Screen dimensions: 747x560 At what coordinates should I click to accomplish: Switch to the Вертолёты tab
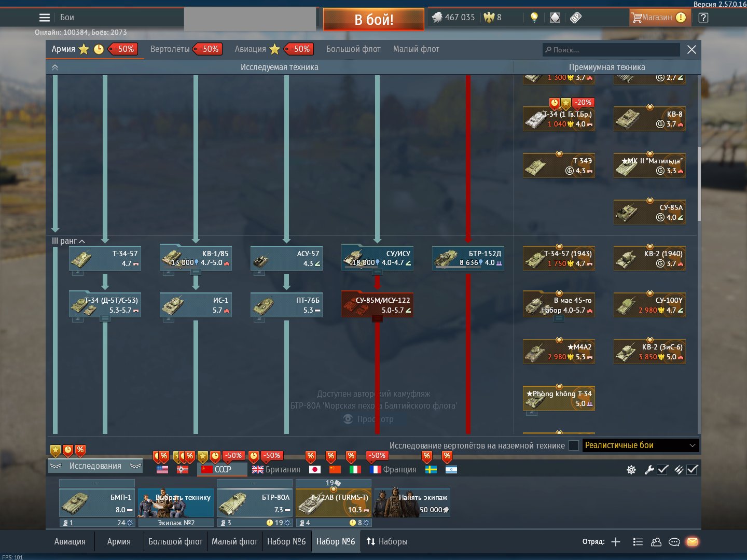[x=170, y=49]
